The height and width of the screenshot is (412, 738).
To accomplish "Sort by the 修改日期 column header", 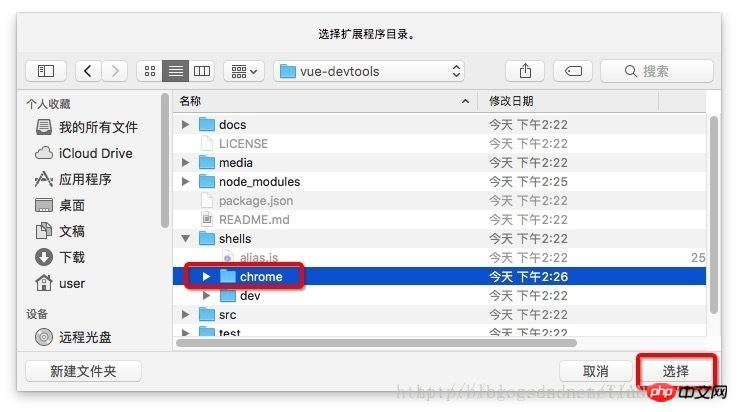I will 568,101.
